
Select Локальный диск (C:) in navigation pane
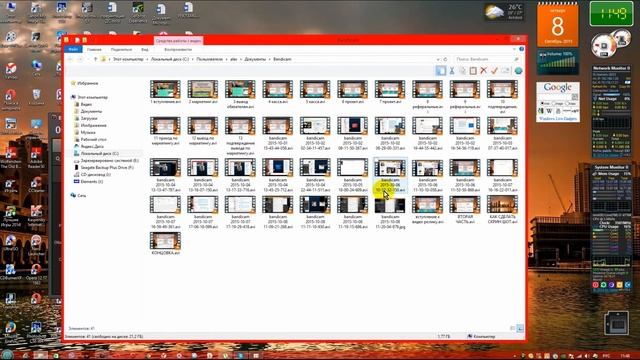click(x=96, y=153)
